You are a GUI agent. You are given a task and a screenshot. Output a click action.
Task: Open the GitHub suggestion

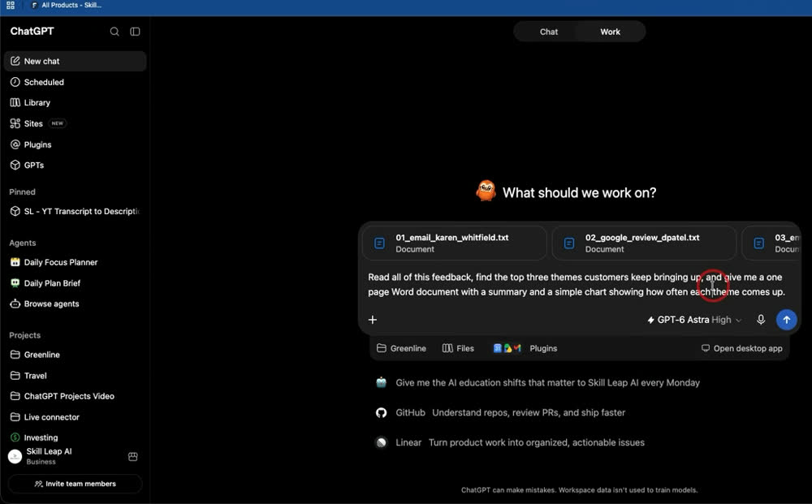500,412
